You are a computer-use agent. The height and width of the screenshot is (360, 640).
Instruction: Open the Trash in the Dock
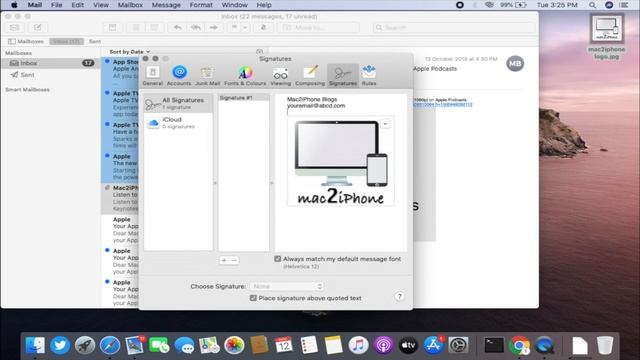[x=604, y=345]
